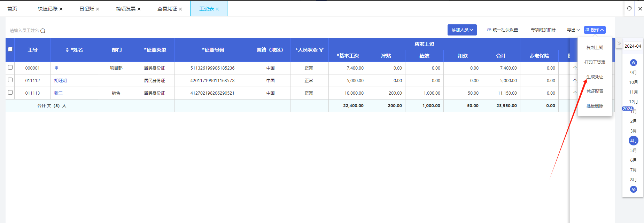Switch to the 日记账 tab

pos(87,9)
